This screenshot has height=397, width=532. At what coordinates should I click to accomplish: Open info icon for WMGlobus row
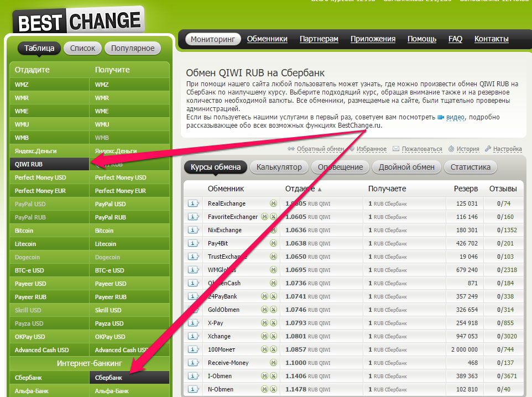(x=193, y=270)
